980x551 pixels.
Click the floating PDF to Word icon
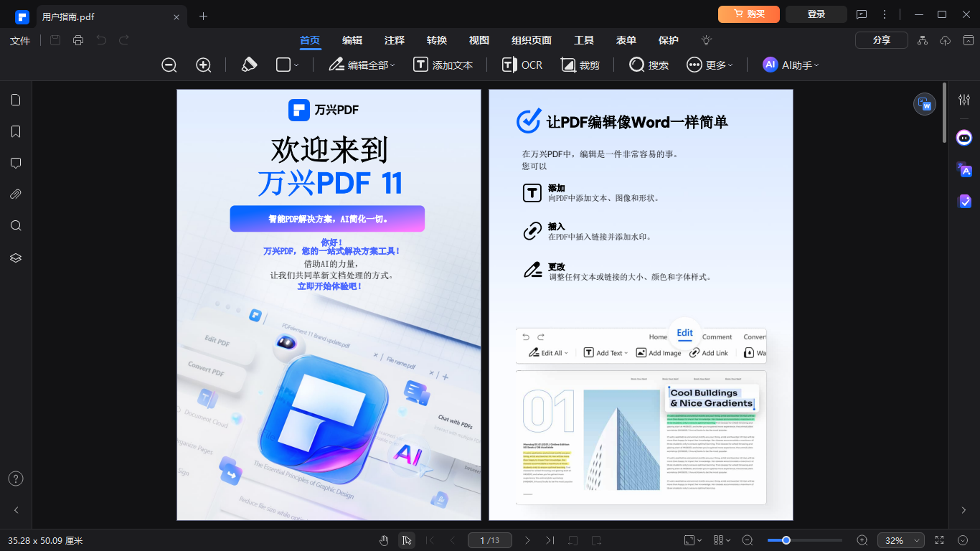coord(925,104)
